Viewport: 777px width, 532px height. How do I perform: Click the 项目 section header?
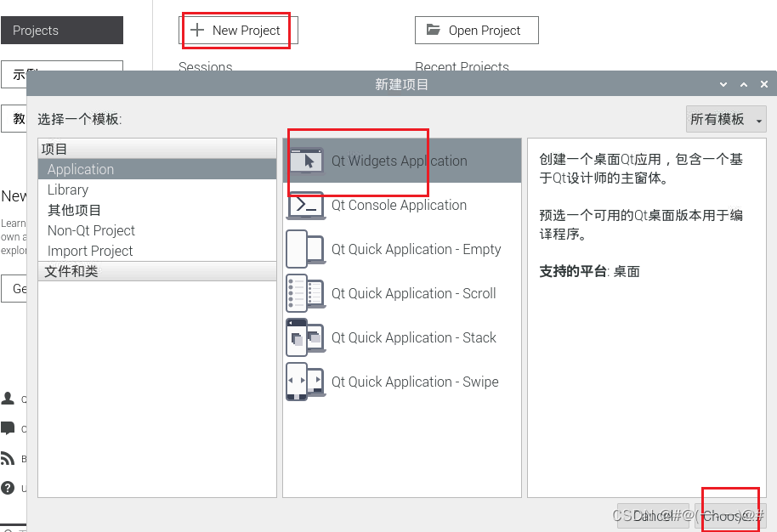(x=157, y=149)
